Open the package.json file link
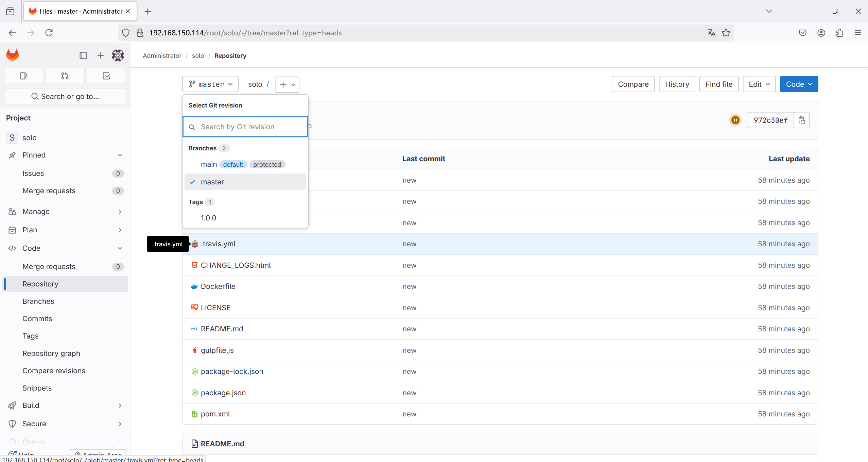Screen dimensions: 868x462 [223, 393]
